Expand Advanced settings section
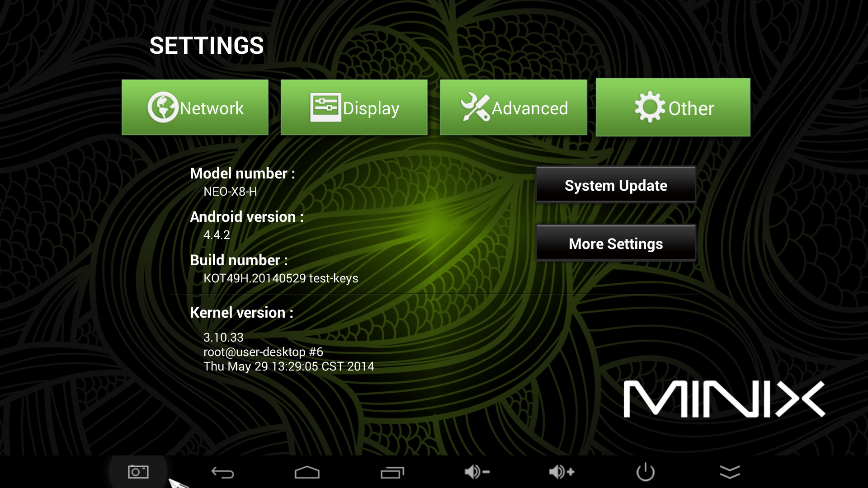 [513, 108]
